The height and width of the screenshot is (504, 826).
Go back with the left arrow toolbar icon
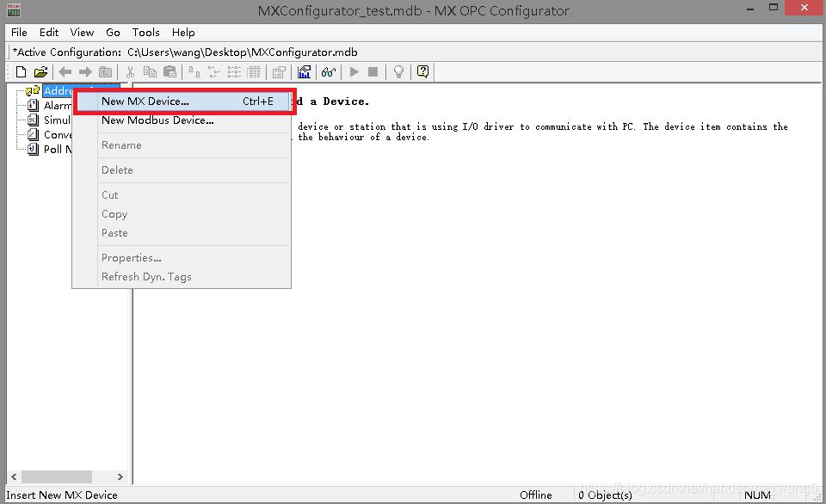(x=65, y=71)
